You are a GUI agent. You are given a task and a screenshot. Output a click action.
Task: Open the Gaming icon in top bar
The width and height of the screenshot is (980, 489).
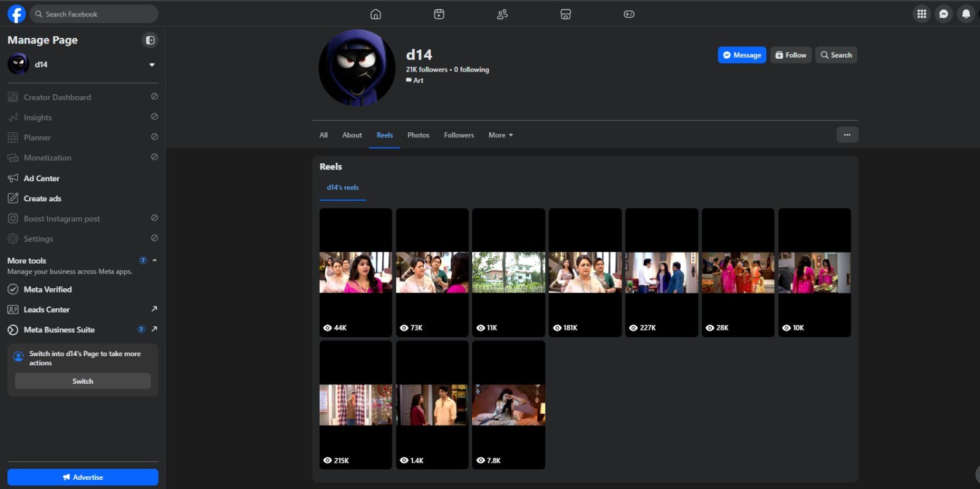coord(629,14)
